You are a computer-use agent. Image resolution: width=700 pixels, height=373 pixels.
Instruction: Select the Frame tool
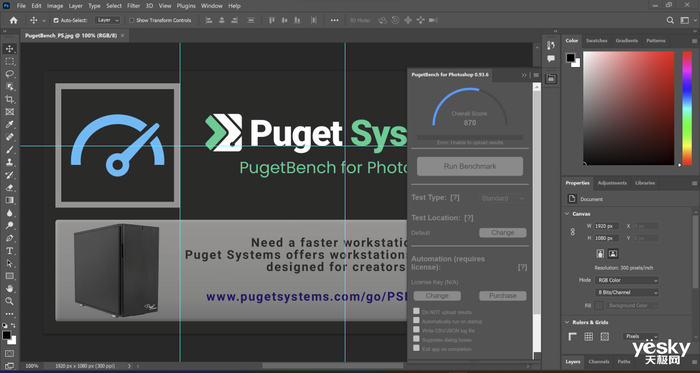[9, 112]
